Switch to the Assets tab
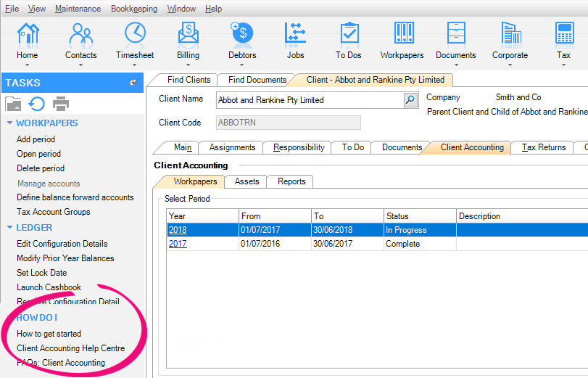The image size is (588, 378). point(247,181)
